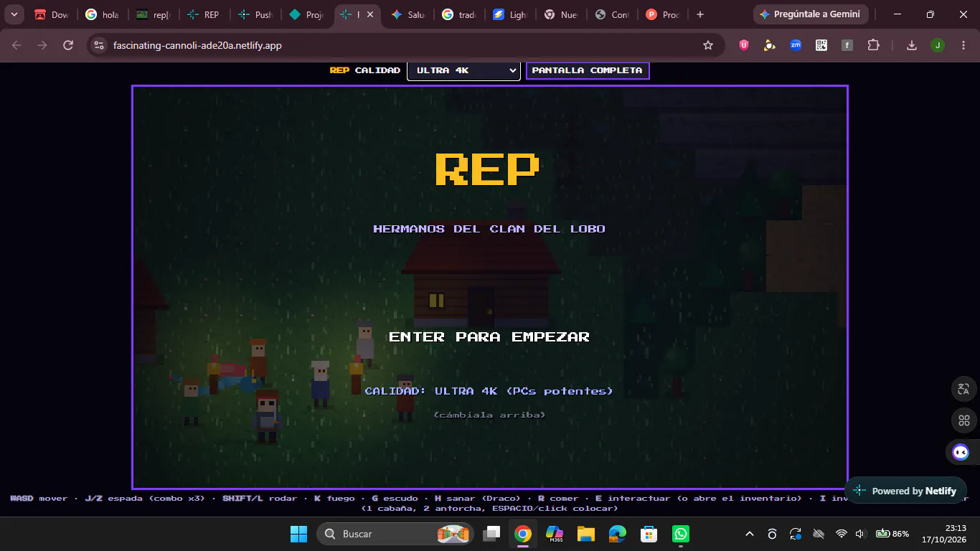Click the '(cámbiala arriba)' hint text
Screen dimensions: 980x551
[x=489, y=415]
